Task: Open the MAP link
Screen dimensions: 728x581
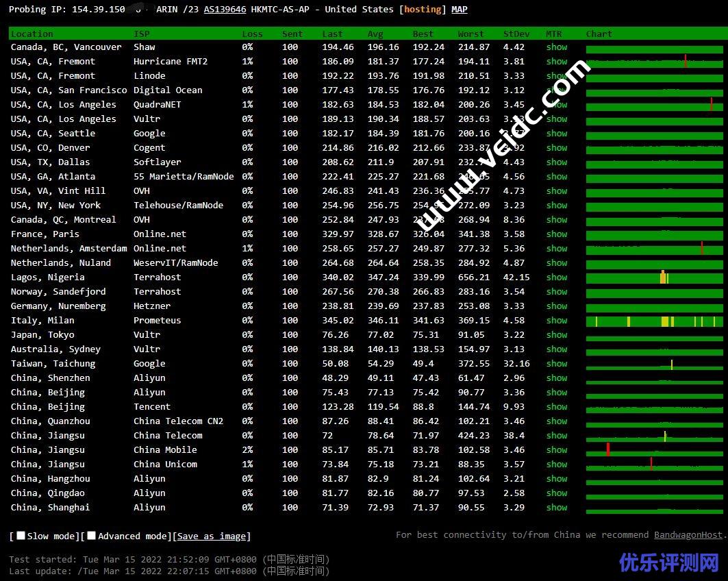Action: [x=459, y=10]
